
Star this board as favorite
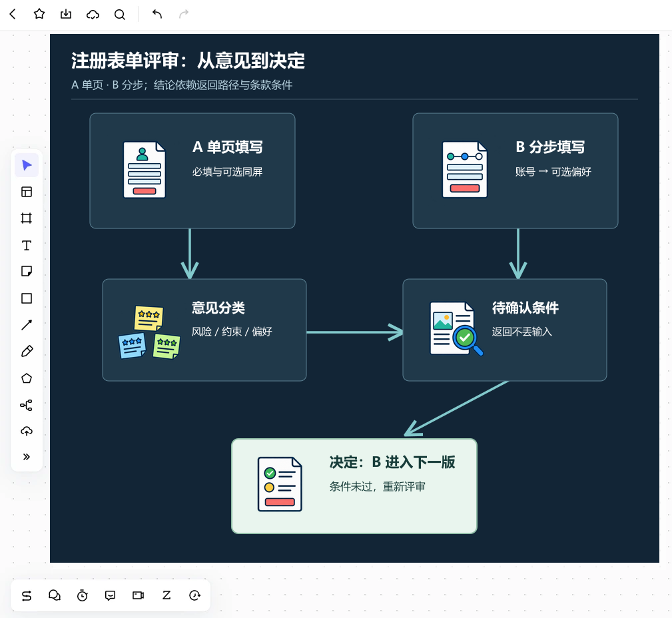coord(39,14)
